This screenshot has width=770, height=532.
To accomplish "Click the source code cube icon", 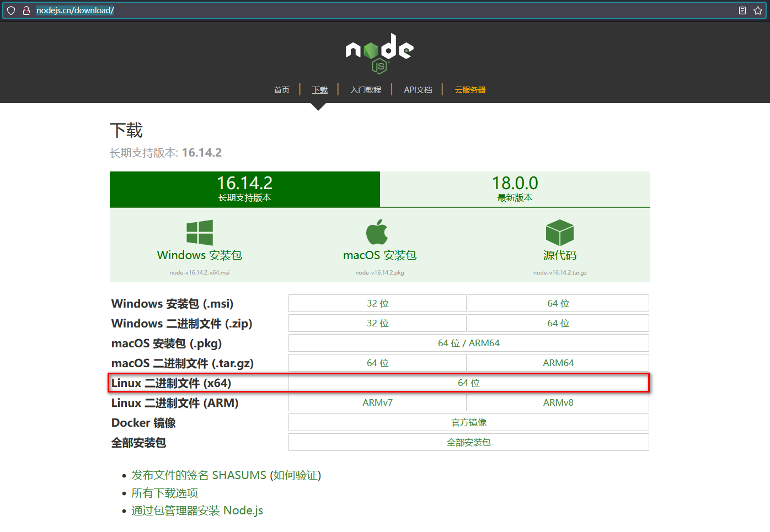I will tap(560, 232).
